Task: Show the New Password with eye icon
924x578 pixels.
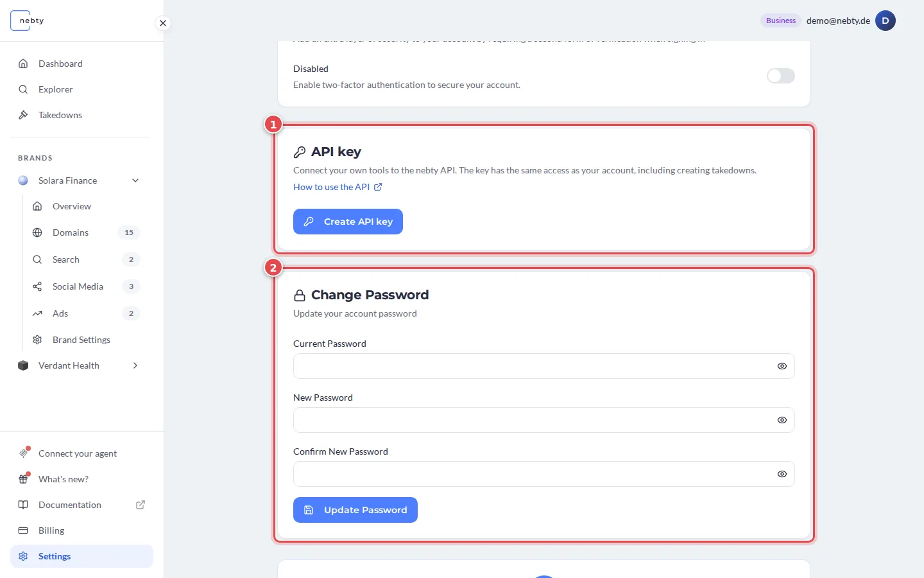Action: 782,420
